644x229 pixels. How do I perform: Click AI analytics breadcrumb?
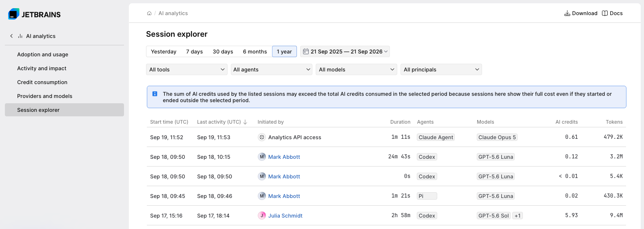[x=173, y=13]
